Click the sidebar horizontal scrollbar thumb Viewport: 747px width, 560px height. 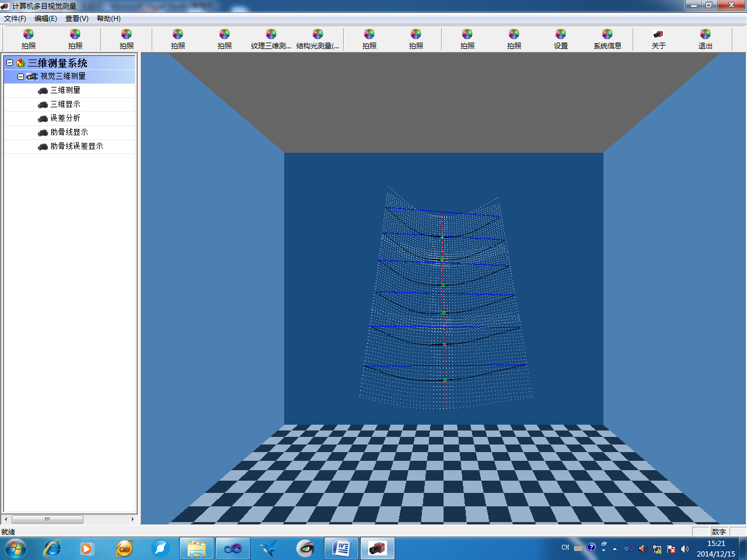point(47,519)
